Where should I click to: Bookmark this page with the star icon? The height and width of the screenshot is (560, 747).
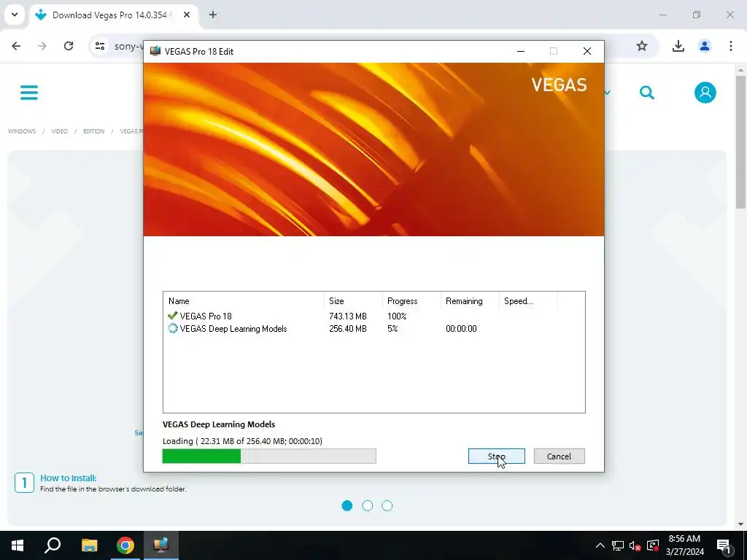coord(642,46)
